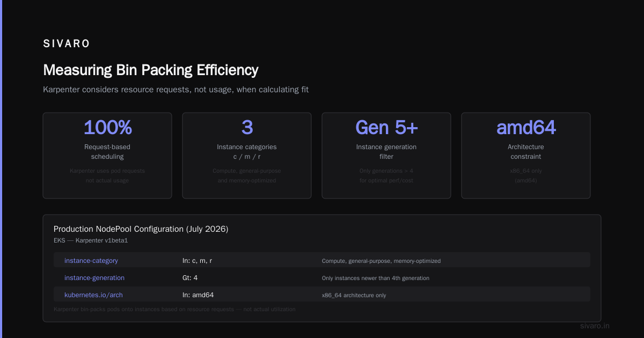Click the 'Request-based scheduling' label
This screenshot has height=338, width=644.
[107, 152]
